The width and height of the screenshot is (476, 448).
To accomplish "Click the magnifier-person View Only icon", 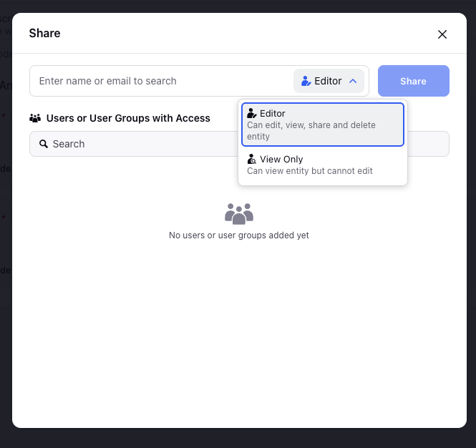I will 252,159.
